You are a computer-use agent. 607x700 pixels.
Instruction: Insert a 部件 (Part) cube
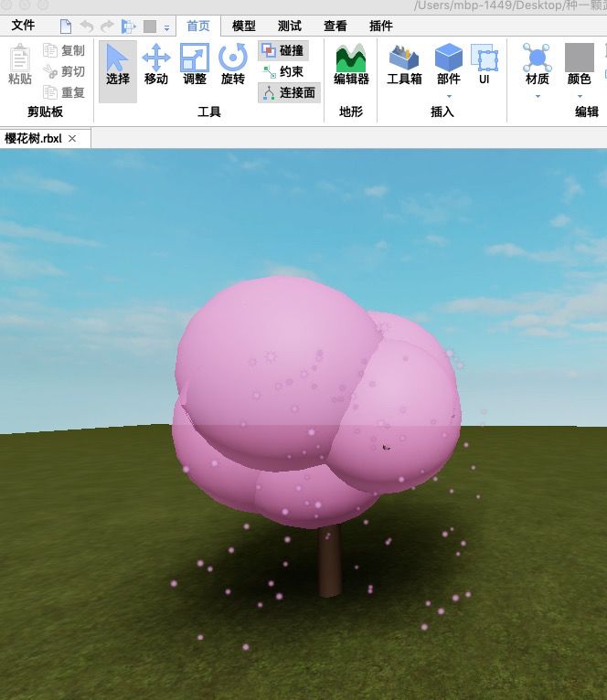point(449,64)
